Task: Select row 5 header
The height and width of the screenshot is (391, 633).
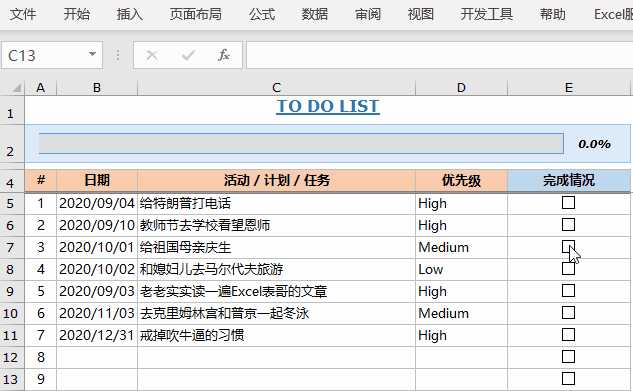Action: pyautogui.click(x=11, y=203)
